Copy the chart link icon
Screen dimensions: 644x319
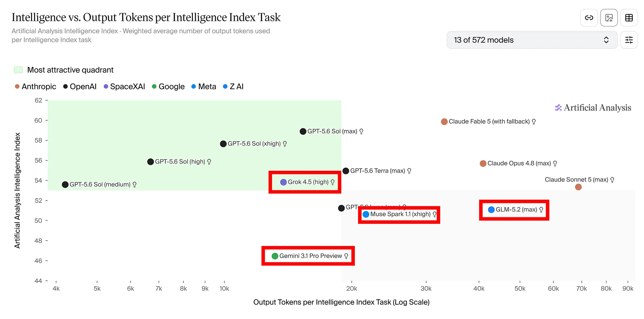pos(589,18)
